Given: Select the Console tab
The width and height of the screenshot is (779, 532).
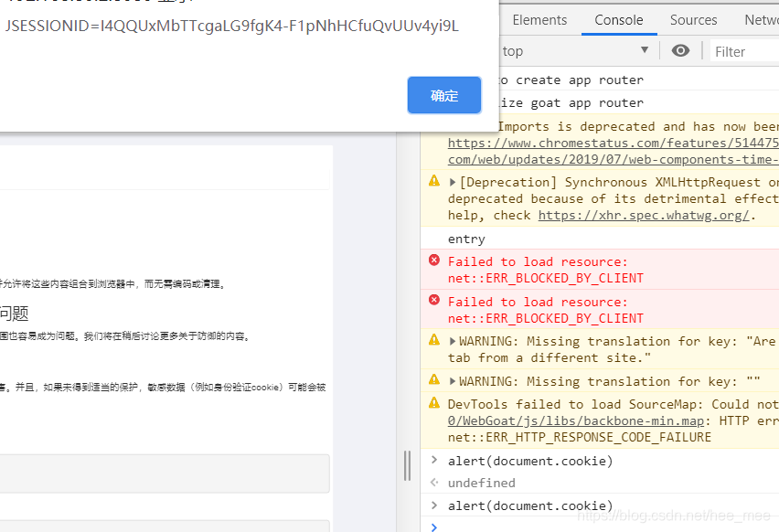Looking at the screenshot, I should coord(618,20).
